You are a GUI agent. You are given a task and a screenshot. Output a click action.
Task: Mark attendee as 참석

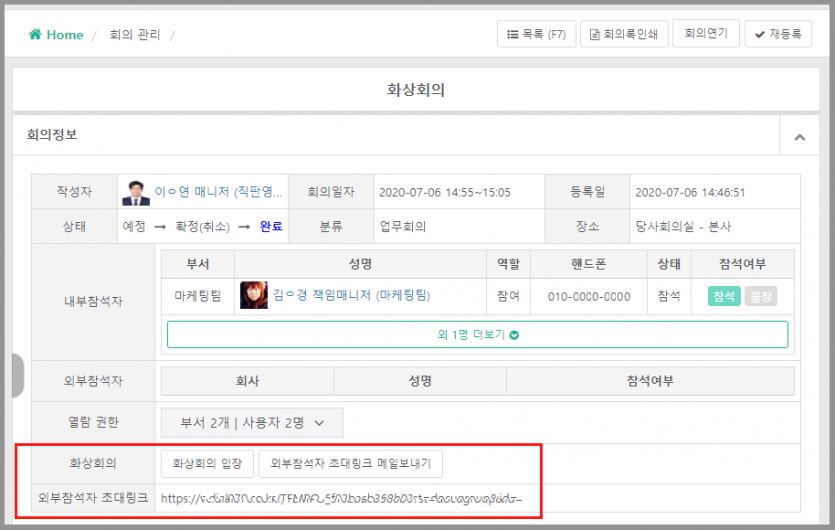pyautogui.click(x=724, y=296)
